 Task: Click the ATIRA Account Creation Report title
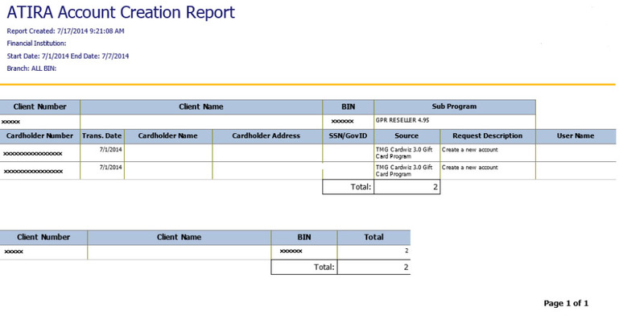[121, 13]
